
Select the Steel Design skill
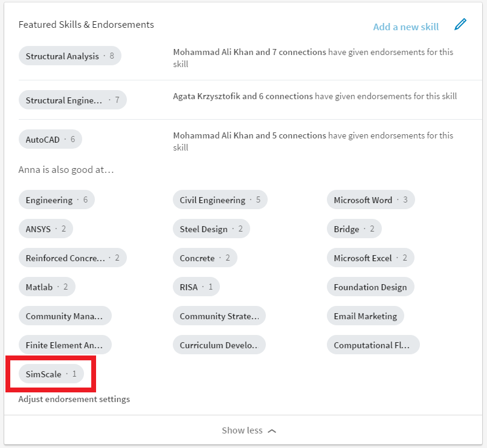(210, 229)
